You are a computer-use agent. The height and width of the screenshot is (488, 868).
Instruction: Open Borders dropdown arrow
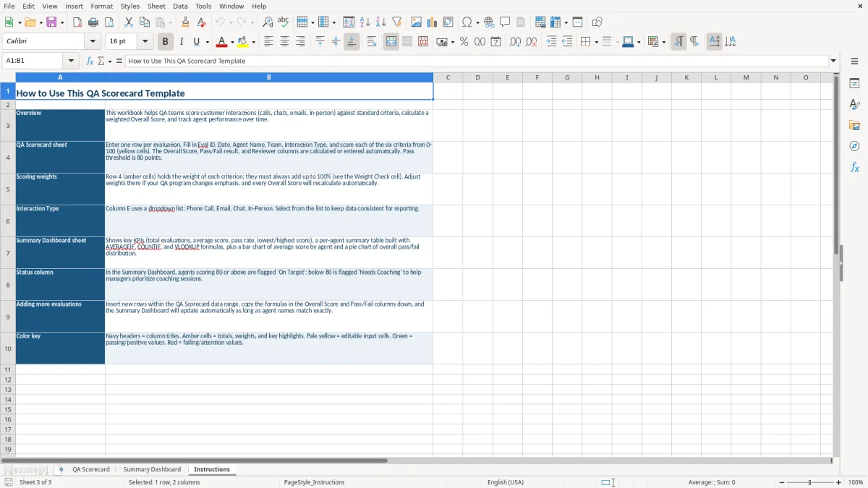tap(596, 42)
